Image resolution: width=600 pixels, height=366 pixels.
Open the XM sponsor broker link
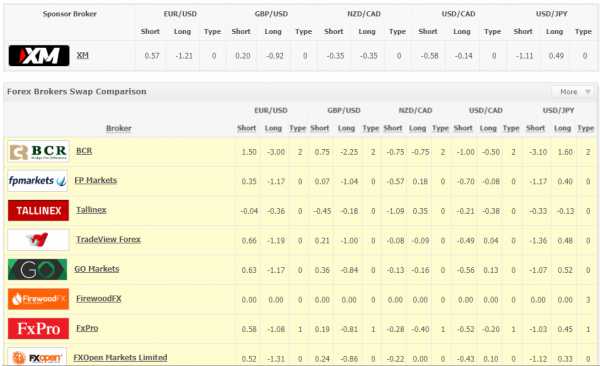pyautogui.click(x=83, y=55)
